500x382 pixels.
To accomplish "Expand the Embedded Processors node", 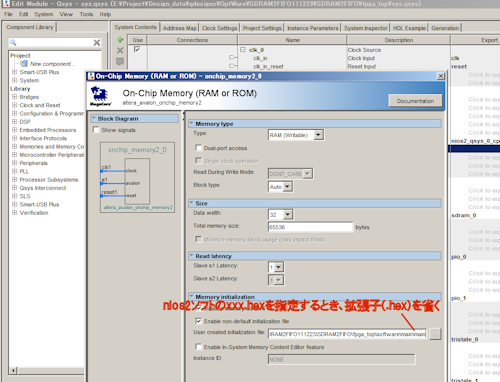I will coord(14,130).
